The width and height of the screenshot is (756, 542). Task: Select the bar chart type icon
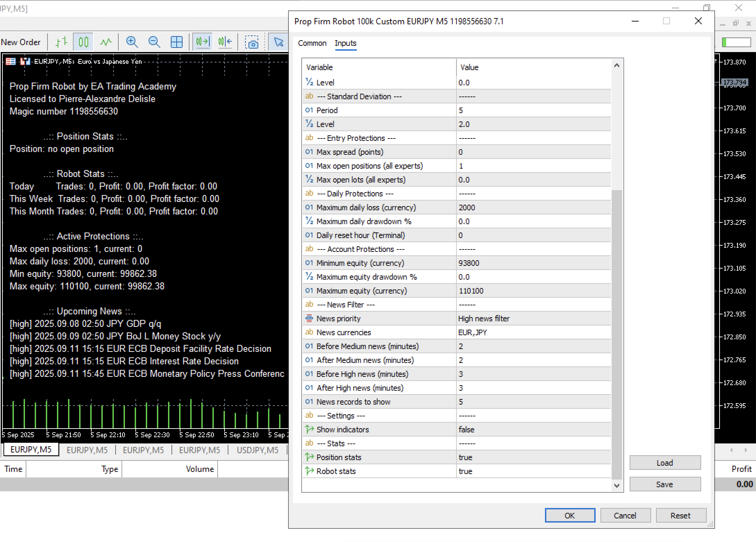pos(61,42)
